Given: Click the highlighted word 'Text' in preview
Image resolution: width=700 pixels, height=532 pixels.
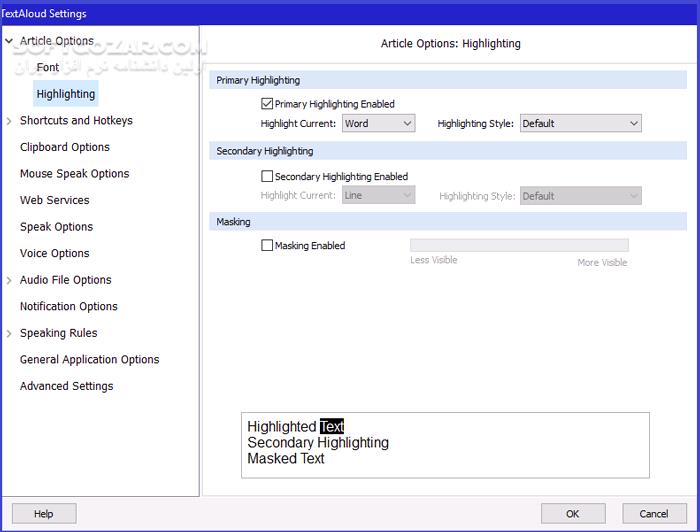Looking at the screenshot, I should coord(332,427).
